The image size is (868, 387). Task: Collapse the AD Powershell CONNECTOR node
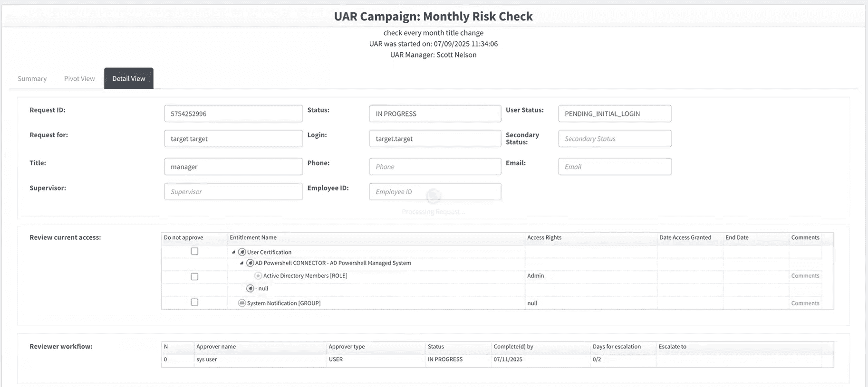coord(241,263)
